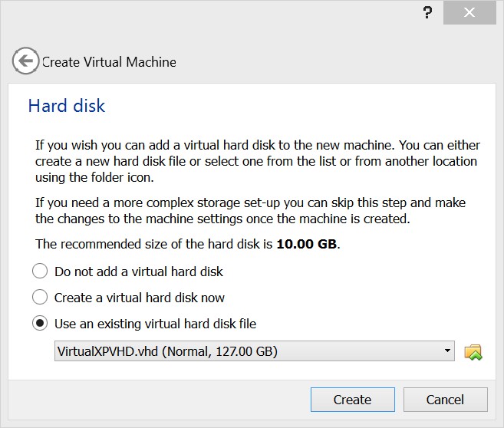Click the 'recommended size of the hard disk' sentence
Viewport: 504px width, 428px height.
coord(153,245)
